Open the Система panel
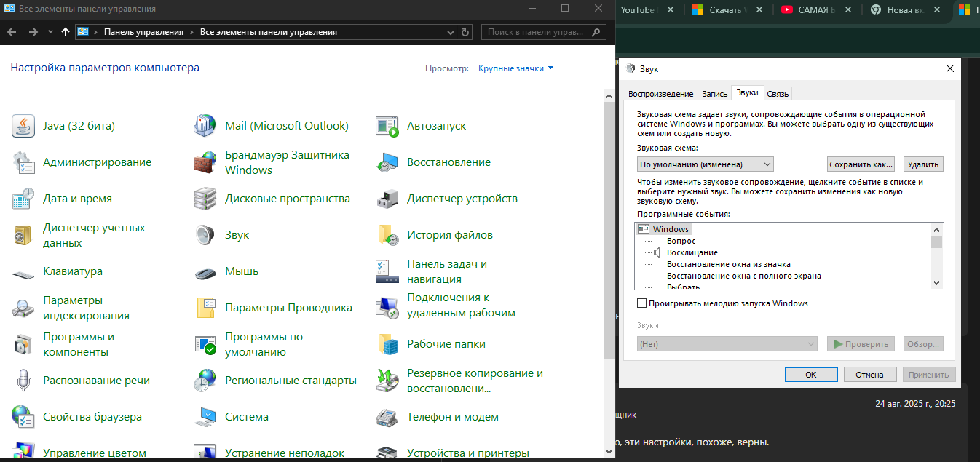 (x=246, y=416)
